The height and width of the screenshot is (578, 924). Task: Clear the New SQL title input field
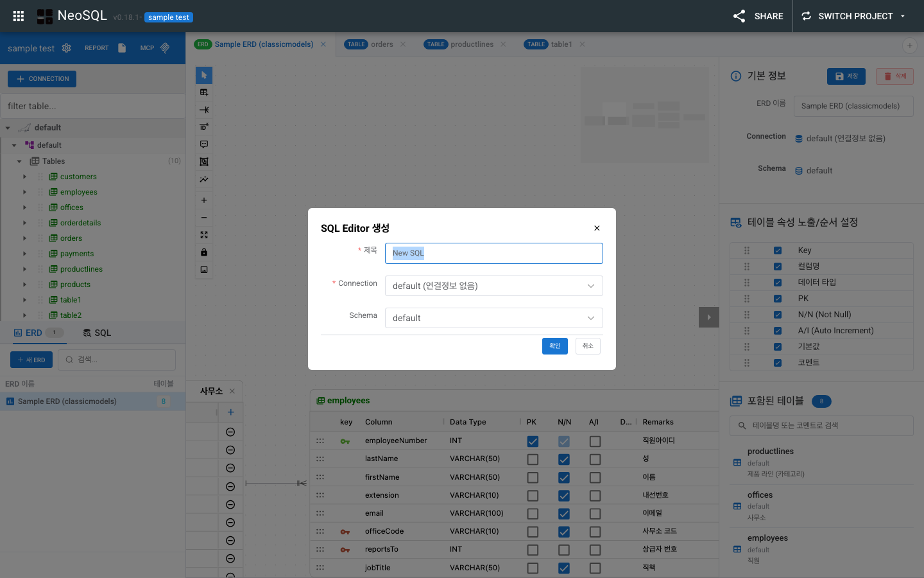pyautogui.click(x=493, y=253)
